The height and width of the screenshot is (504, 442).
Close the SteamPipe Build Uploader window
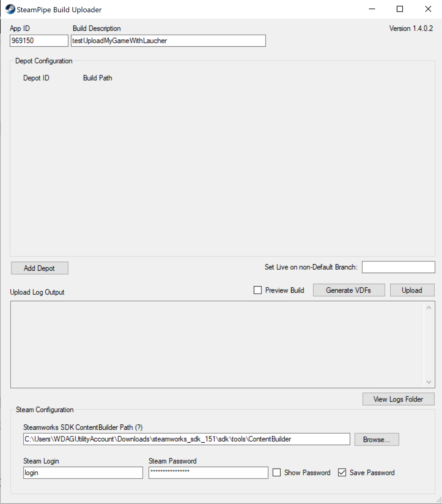(428, 9)
